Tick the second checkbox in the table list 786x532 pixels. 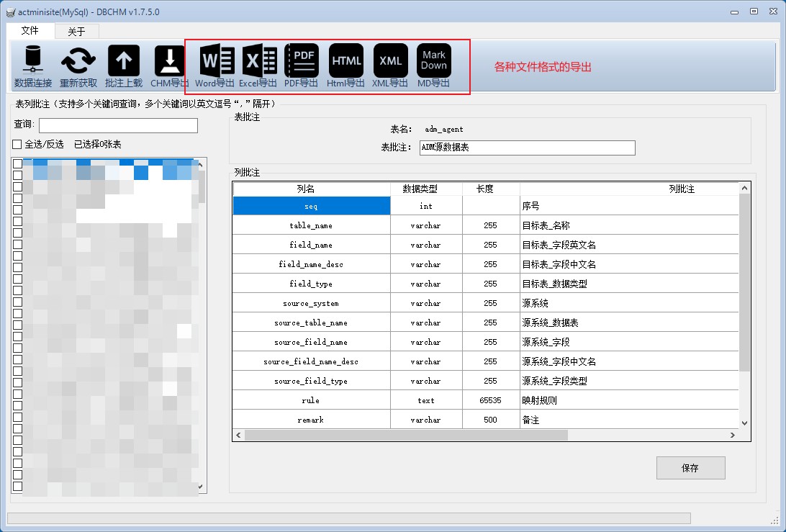click(x=17, y=175)
